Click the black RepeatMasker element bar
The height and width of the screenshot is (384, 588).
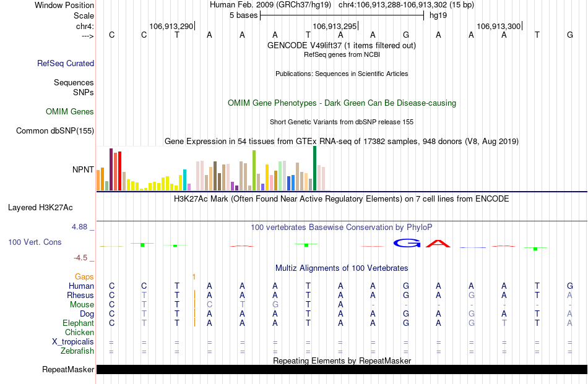coord(342,369)
